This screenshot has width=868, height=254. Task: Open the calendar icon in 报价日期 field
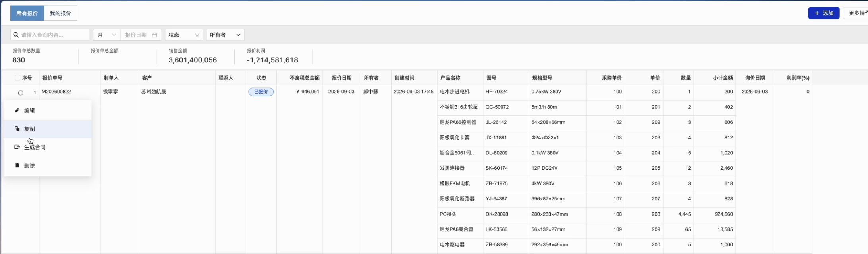click(x=155, y=35)
